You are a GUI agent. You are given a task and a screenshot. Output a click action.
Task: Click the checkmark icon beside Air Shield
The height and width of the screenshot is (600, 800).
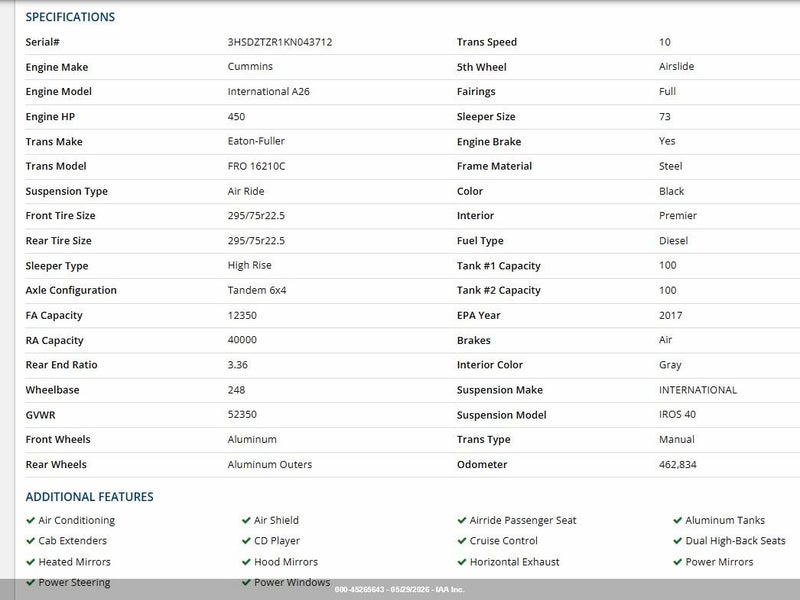(x=246, y=520)
